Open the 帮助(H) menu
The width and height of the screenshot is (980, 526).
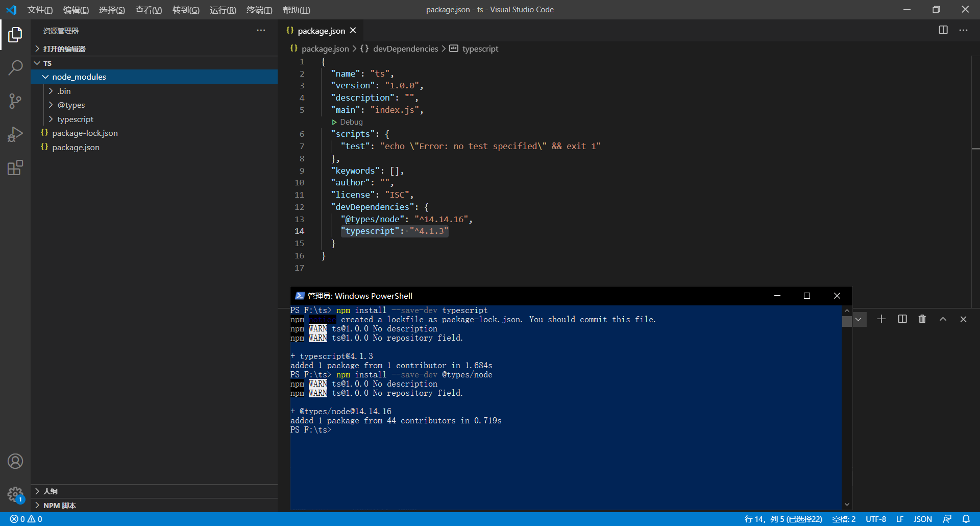(x=297, y=10)
